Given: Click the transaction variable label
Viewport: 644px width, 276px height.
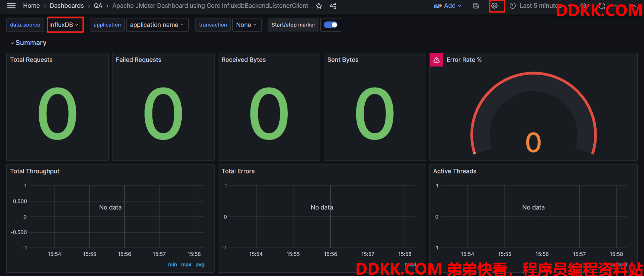Looking at the screenshot, I should 213,25.
